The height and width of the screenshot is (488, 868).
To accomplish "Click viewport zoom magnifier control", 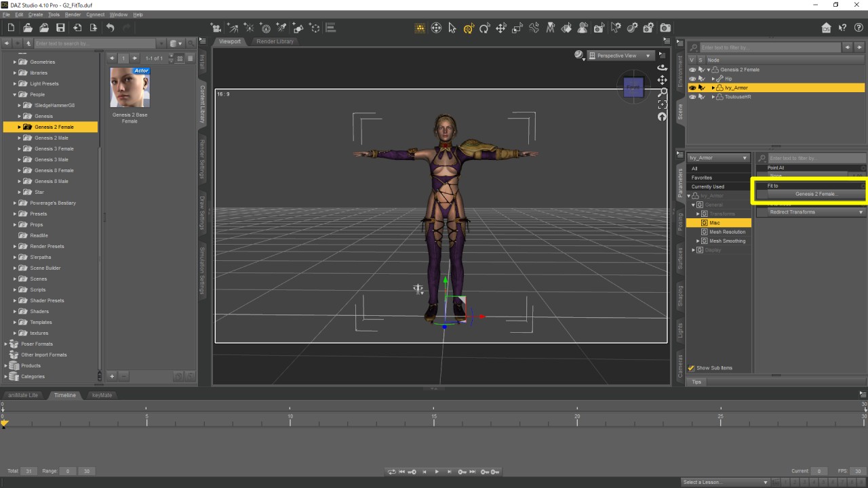I will pos(662,92).
